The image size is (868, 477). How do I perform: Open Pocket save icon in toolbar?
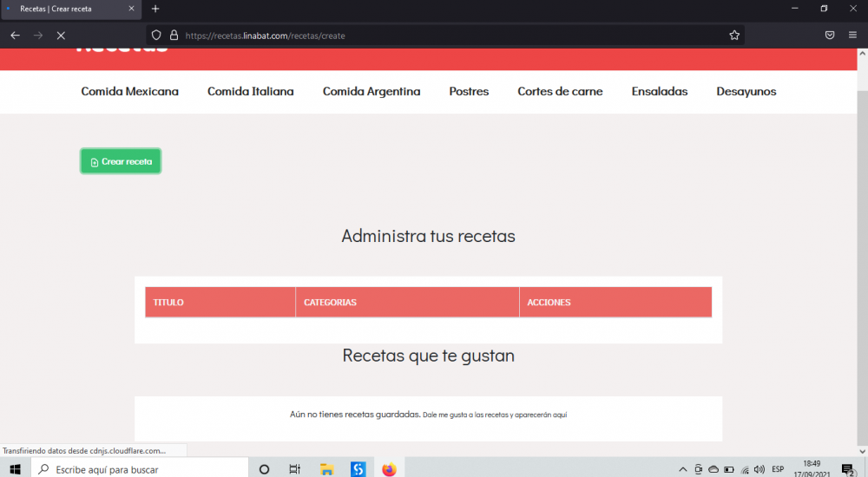point(829,36)
